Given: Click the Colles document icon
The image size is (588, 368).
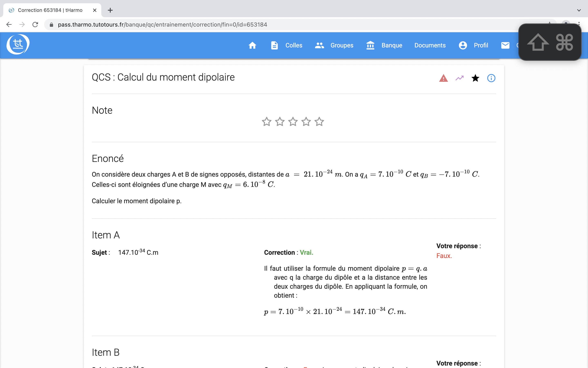Looking at the screenshot, I should point(274,45).
